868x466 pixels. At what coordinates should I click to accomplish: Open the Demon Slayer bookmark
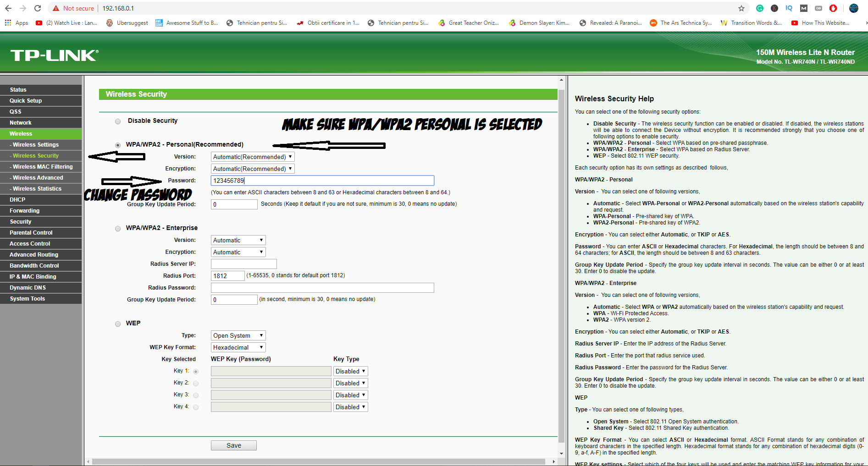pyautogui.click(x=543, y=22)
